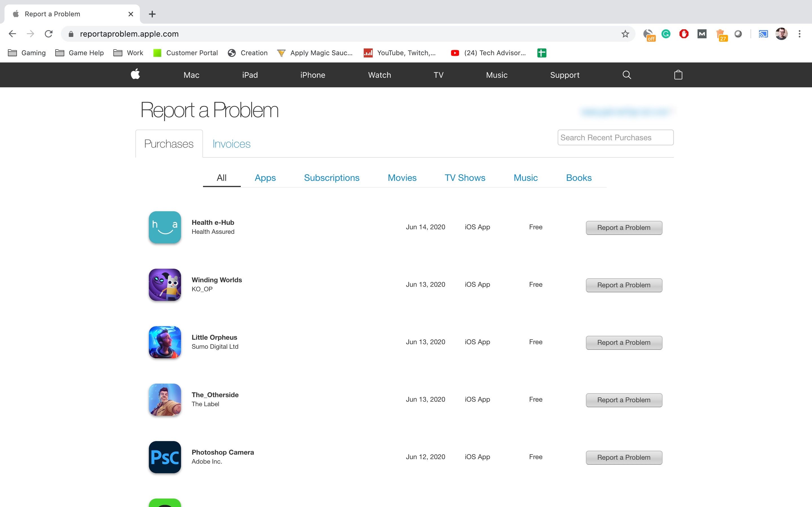Expand the Work bookmarks folder
Screen dimensions: 812x507
pyautogui.click(x=128, y=53)
